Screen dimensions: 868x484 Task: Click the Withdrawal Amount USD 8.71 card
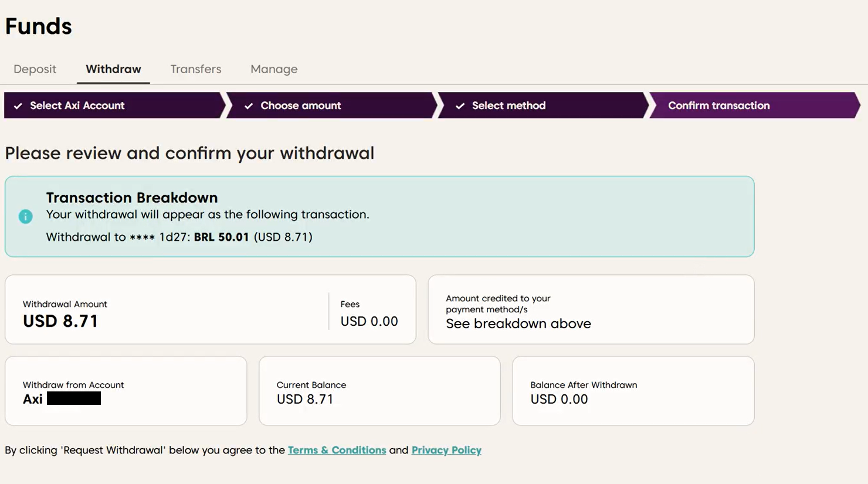pyautogui.click(x=211, y=309)
